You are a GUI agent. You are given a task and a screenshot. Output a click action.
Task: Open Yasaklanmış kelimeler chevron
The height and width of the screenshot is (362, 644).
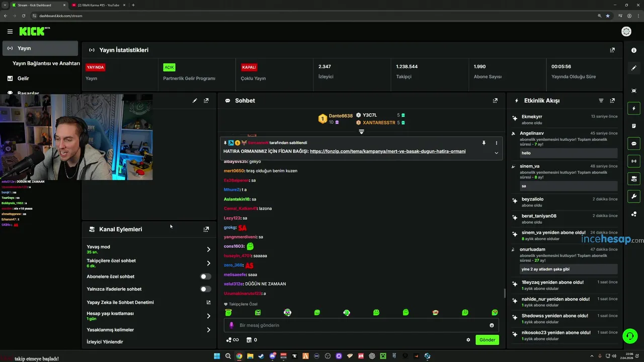[x=208, y=330]
